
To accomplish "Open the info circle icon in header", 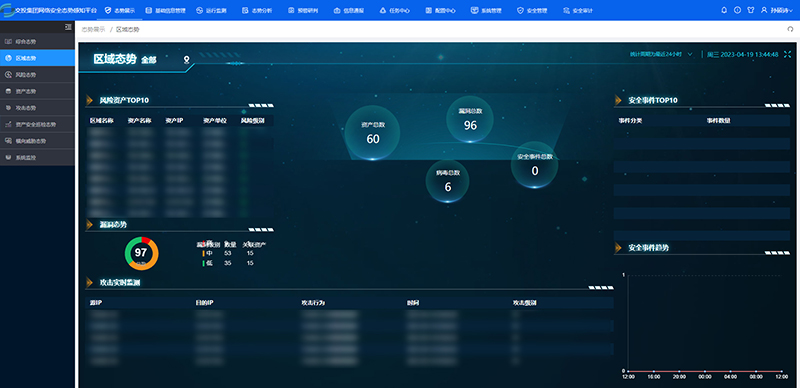I will point(737,10).
